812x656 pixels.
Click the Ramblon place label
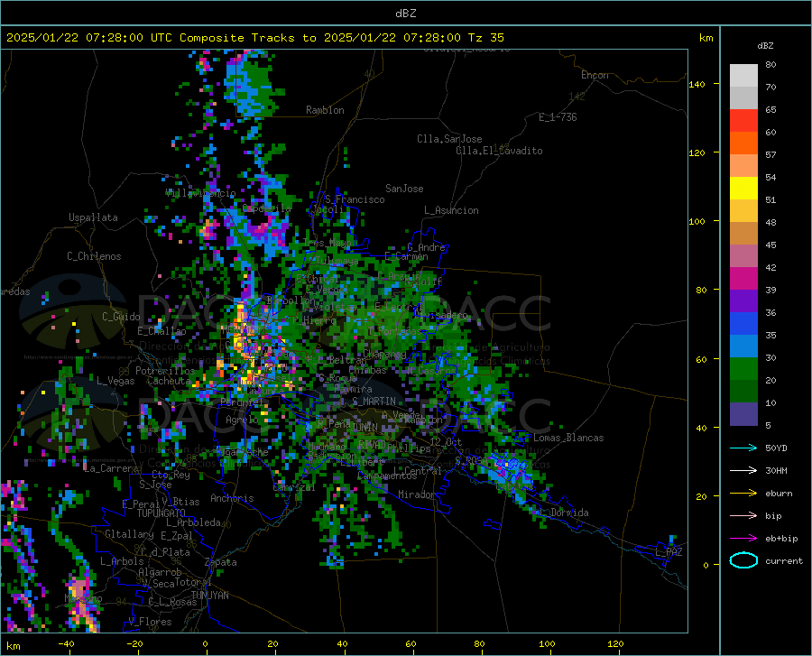325,110
